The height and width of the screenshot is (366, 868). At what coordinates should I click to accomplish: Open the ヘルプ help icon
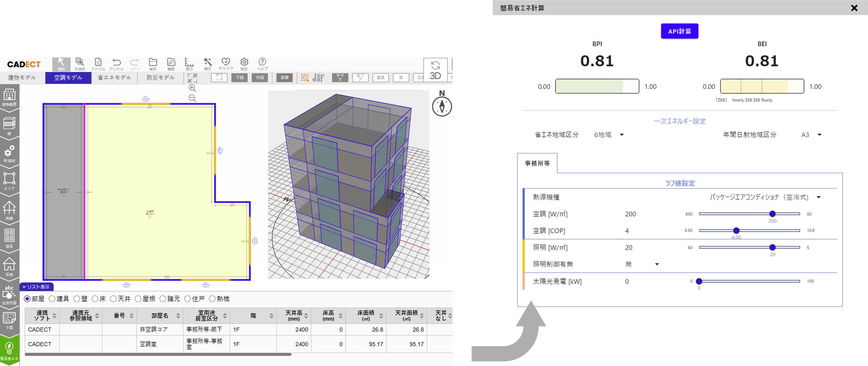tap(262, 64)
